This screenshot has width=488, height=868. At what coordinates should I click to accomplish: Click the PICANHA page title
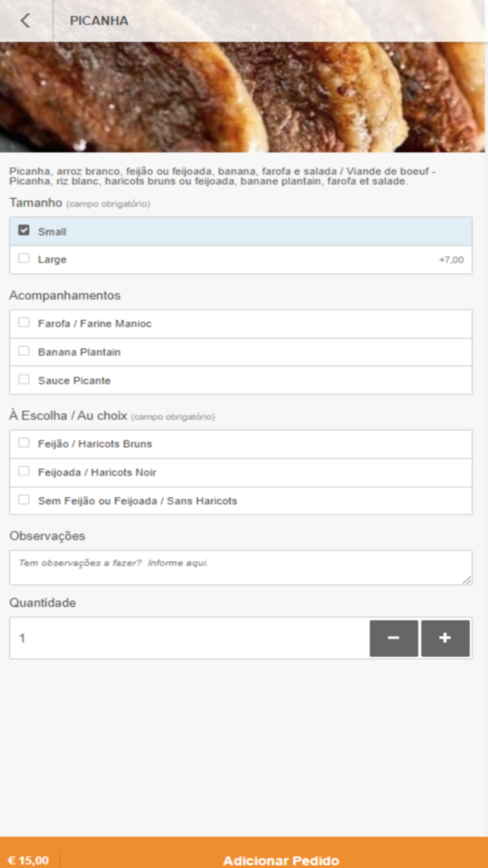point(99,21)
